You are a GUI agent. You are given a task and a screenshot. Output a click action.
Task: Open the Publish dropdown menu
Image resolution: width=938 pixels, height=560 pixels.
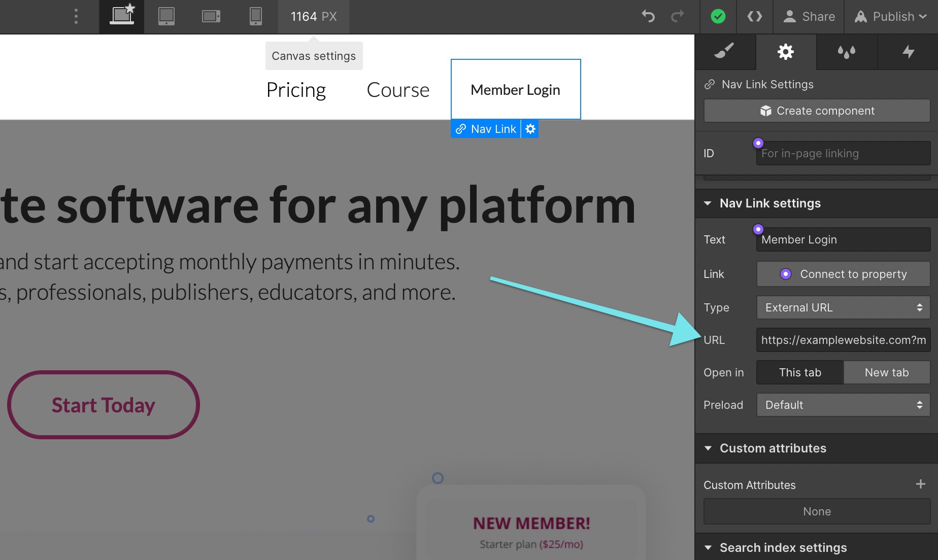pyautogui.click(x=891, y=17)
